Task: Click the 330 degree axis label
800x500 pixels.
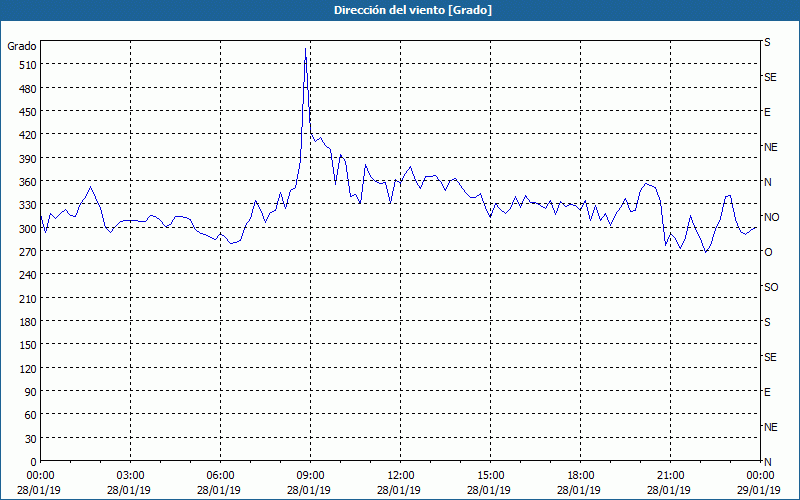Action: point(28,206)
